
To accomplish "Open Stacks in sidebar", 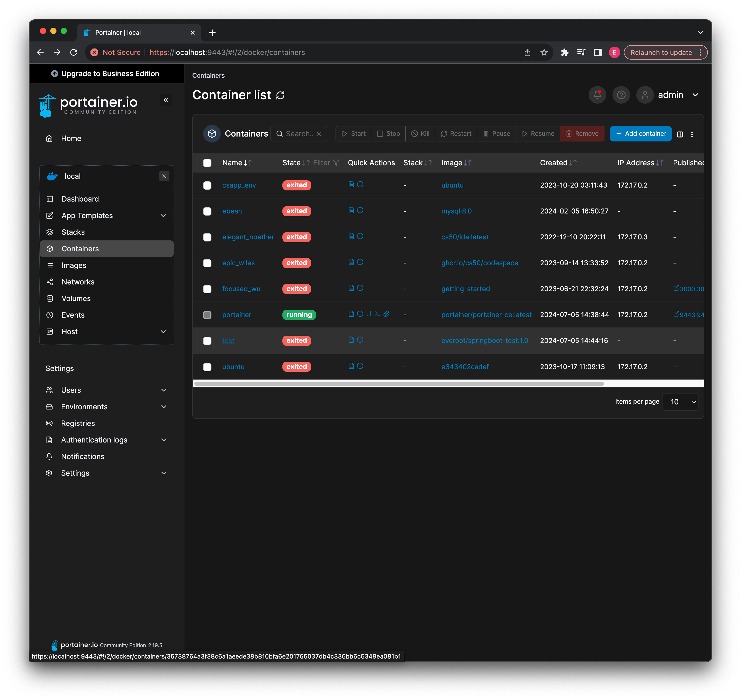I will [106, 232].
